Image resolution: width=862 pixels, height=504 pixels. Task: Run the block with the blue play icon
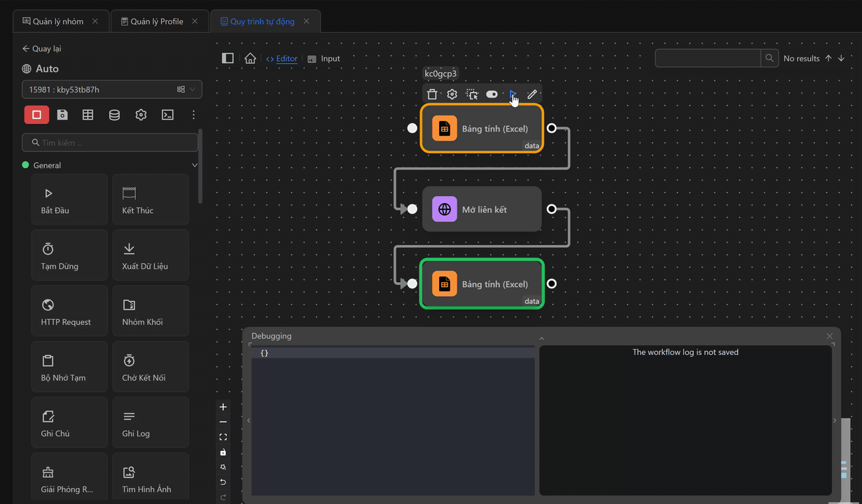pyautogui.click(x=513, y=94)
